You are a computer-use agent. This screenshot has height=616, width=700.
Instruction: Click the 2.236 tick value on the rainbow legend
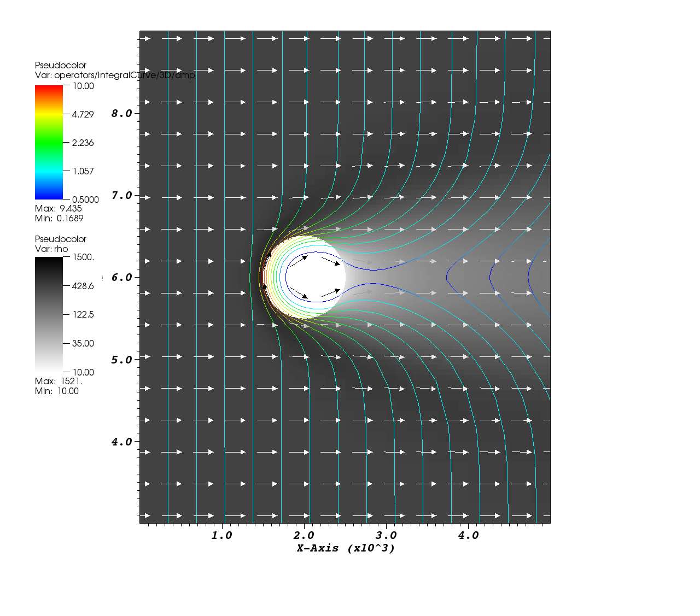[x=83, y=143]
